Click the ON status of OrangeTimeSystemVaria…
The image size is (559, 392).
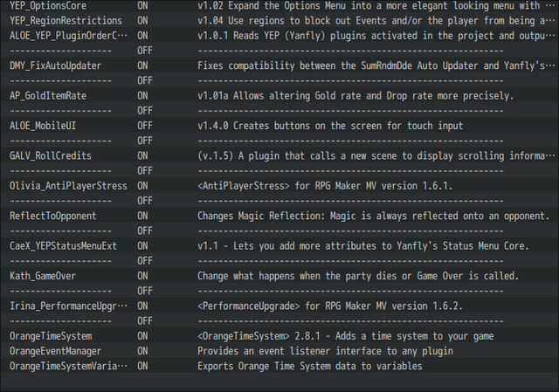[x=142, y=366]
